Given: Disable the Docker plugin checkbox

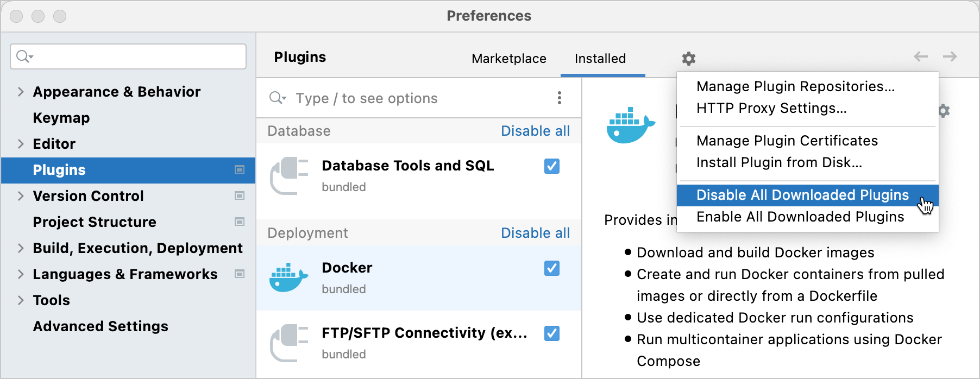Looking at the screenshot, I should coord(551,268).
